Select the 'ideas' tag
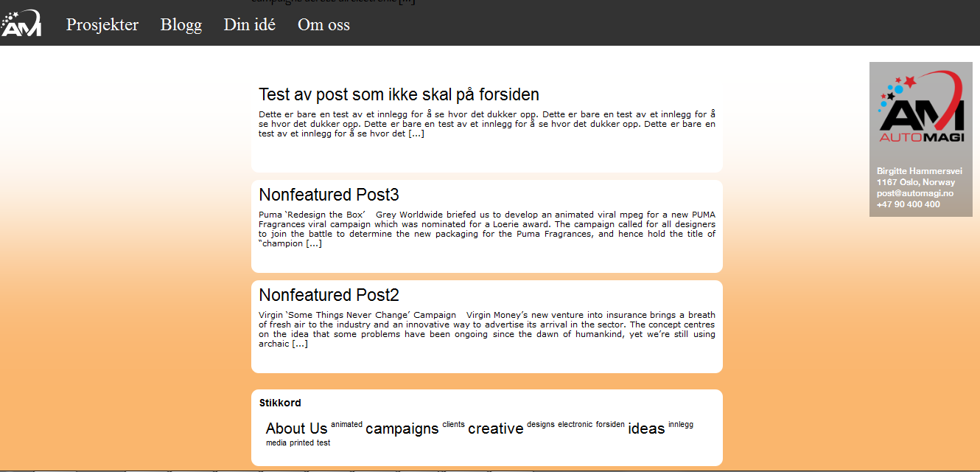The image size is (980, 472). click(x=647, y=428)
